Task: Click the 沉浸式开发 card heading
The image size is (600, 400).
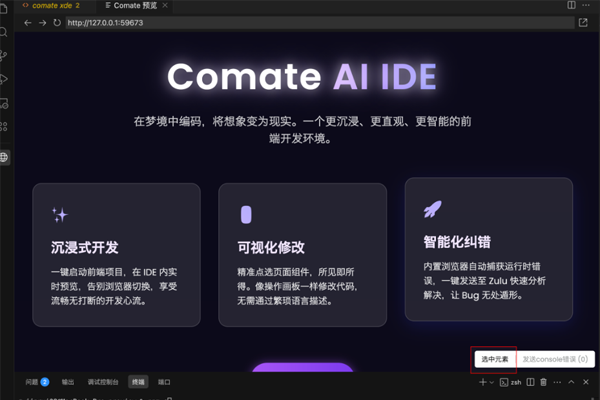Action: (85, 248)
